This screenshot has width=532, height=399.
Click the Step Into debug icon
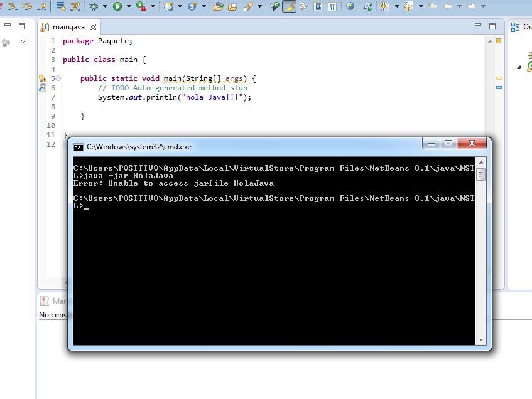tap(12, 6)
